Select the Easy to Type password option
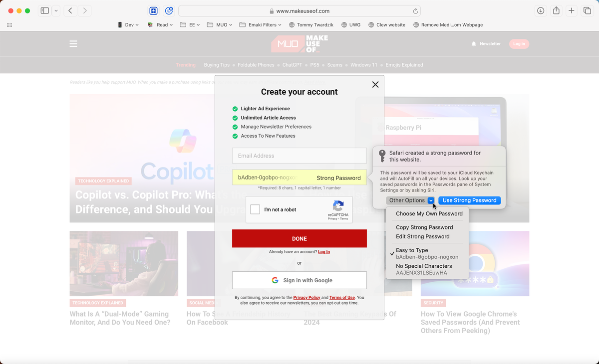 click(x=427, y=253)
